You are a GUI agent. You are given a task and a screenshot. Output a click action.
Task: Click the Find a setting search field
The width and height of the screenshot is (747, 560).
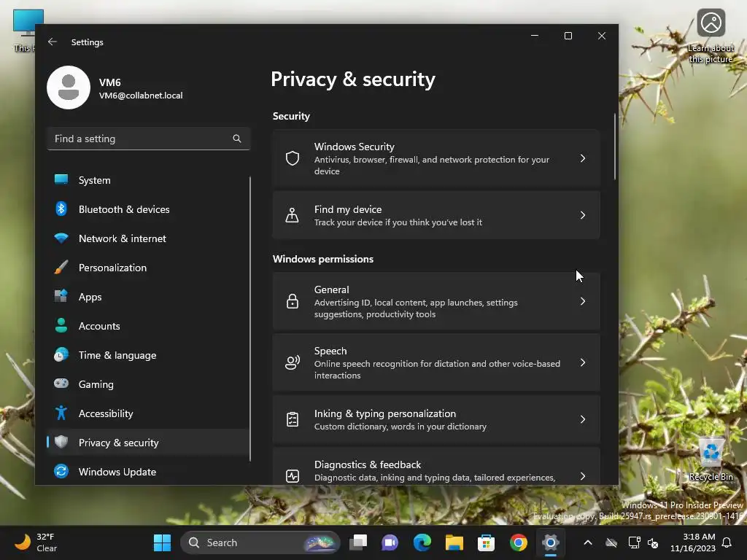149,139
